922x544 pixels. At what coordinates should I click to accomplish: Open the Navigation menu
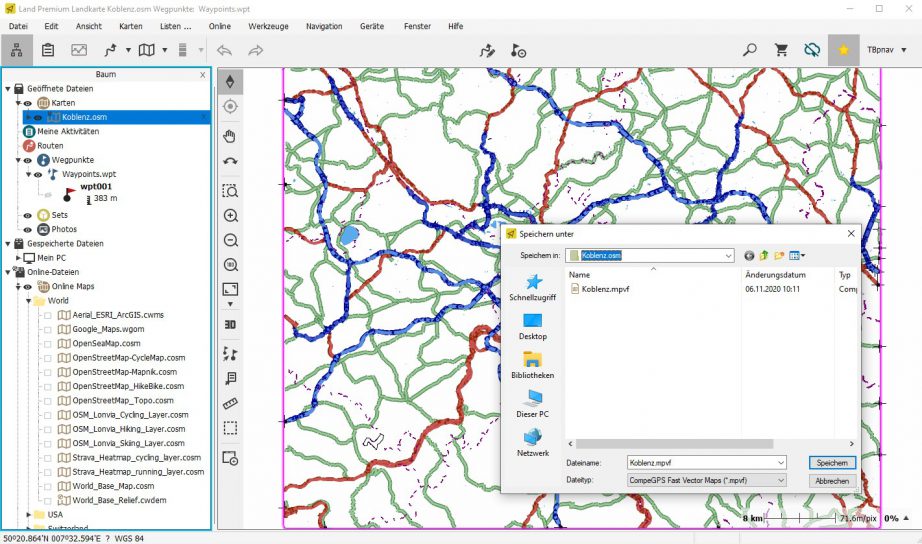coord(324,25)
